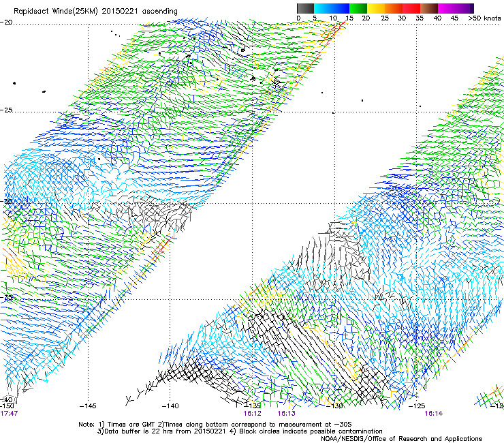Image resolution: width=504 pixels, height=443 pixels.
Task: Click the latitude label '-40'
Action: [x=6, y=399]
